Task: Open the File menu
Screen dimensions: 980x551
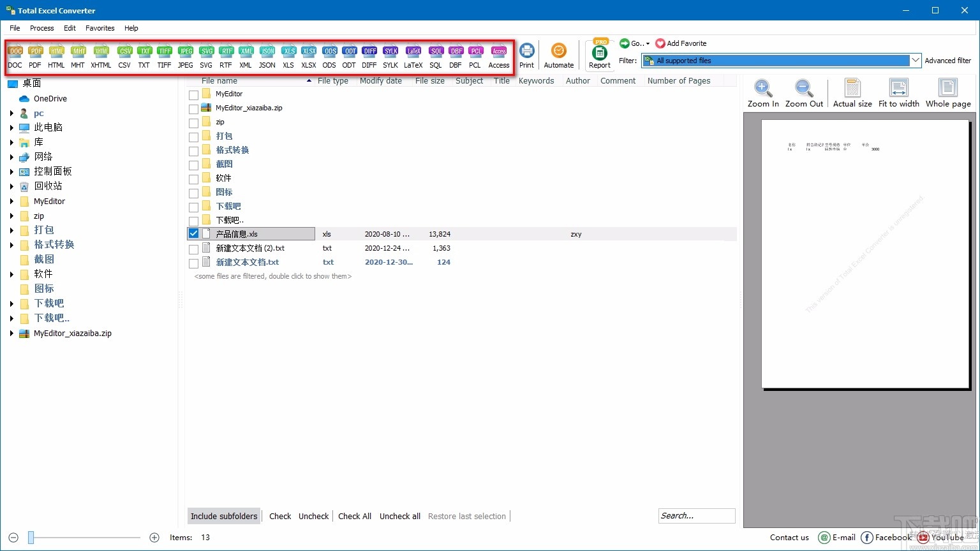Action: 15,28
